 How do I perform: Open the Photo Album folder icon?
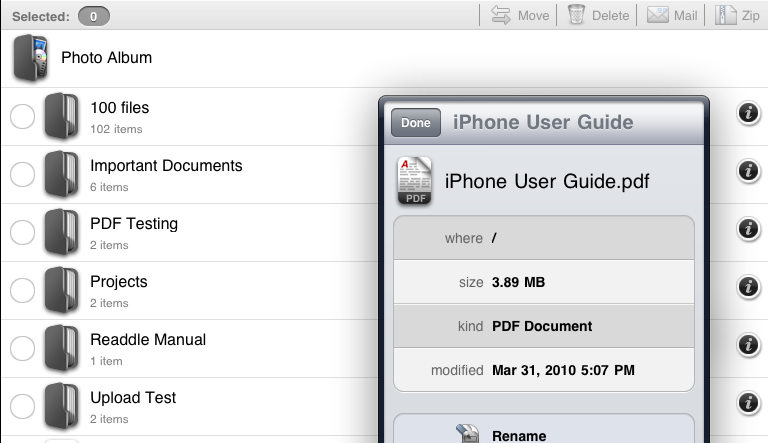pyautogui.click(x=30, y=58)
